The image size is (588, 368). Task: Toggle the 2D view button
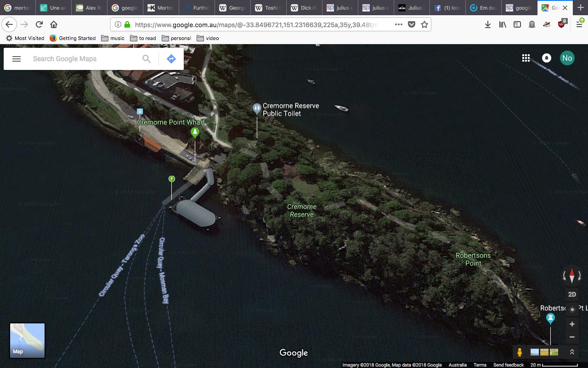(x=572, y=294)
